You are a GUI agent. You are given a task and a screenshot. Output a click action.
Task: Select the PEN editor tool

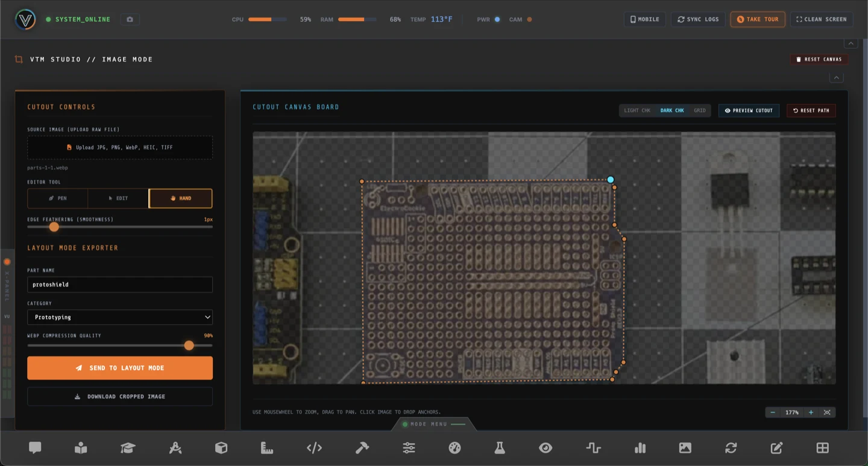[x=58, y=198]
